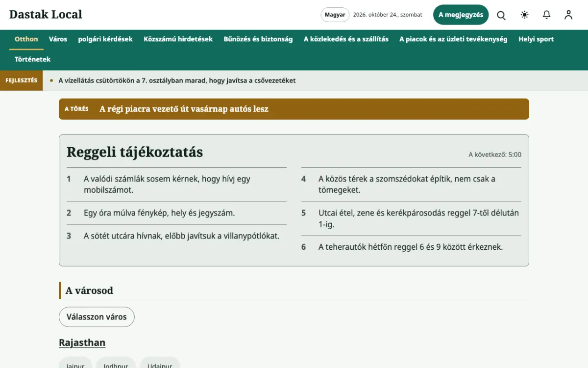The height and width of the screenshot is (368, 588).
Task: Click the Válasszon város button
Action: click(97, 317)
